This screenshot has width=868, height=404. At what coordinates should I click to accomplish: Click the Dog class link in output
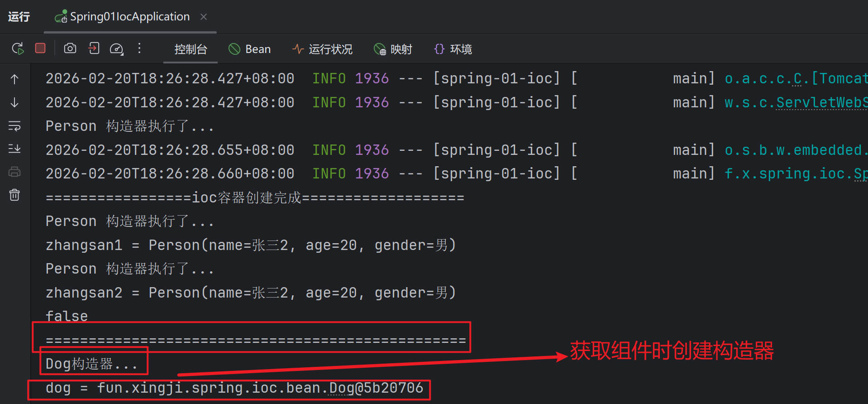(x=342, y=388)
